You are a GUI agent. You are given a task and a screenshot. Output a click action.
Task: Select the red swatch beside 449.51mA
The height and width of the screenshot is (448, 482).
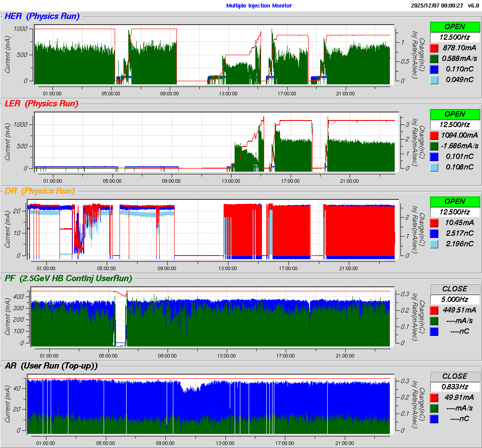pos(434,310)
